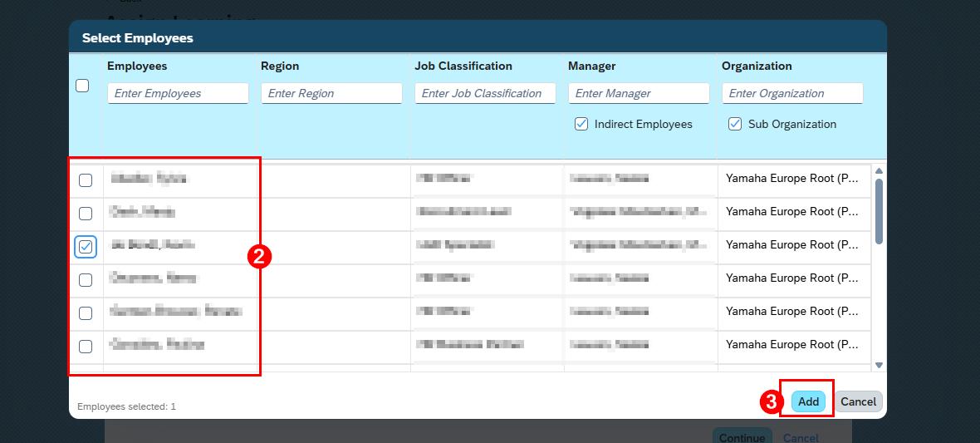This screenshot has width=980, height=443.
Task: Click the 'Employees selected: 1' status text
Action: tap(127, 406)
